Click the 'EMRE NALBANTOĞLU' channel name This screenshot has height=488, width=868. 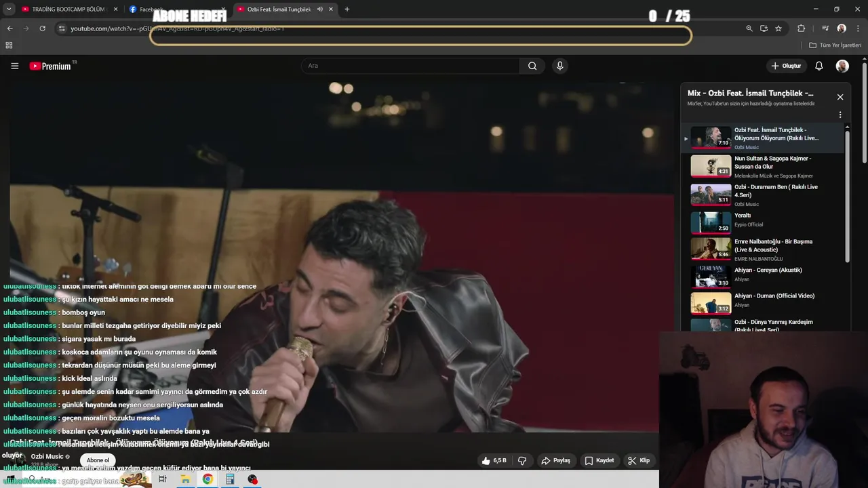(758, 259)
